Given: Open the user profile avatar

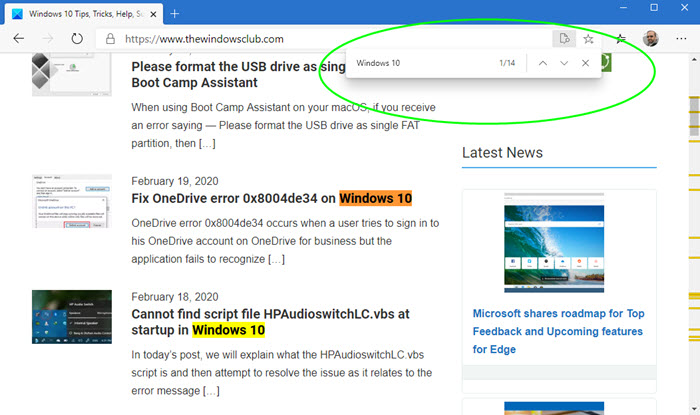Looking at the screenshot, I should click(650, 39).
